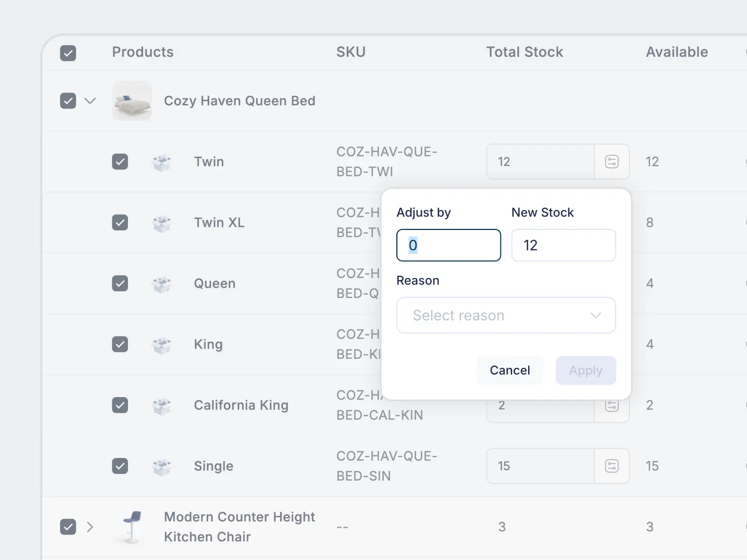Open the Select reason dropdown

click(x=506, y=315)
